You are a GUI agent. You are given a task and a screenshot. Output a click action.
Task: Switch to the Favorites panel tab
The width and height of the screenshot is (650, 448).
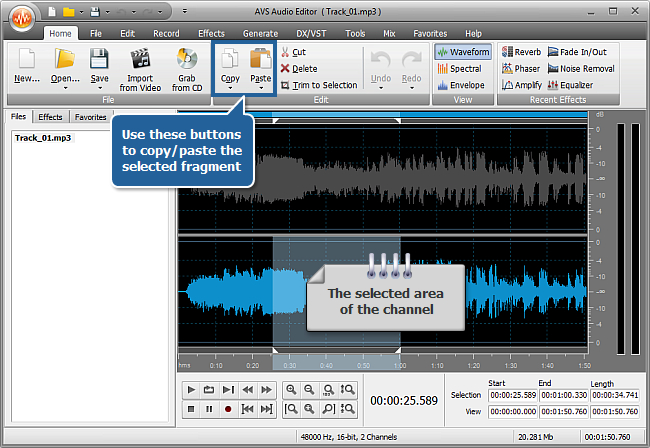pos(90,117)
